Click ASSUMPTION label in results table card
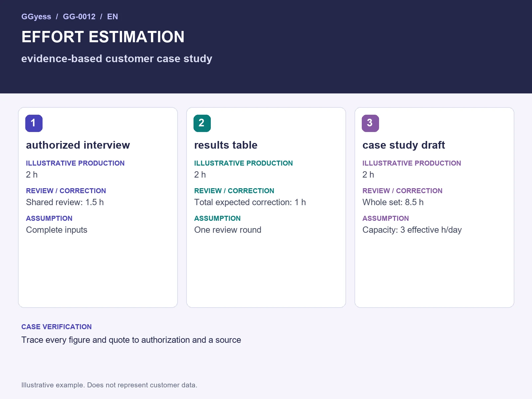Screen dimensions: 532x399 (217, 218)
